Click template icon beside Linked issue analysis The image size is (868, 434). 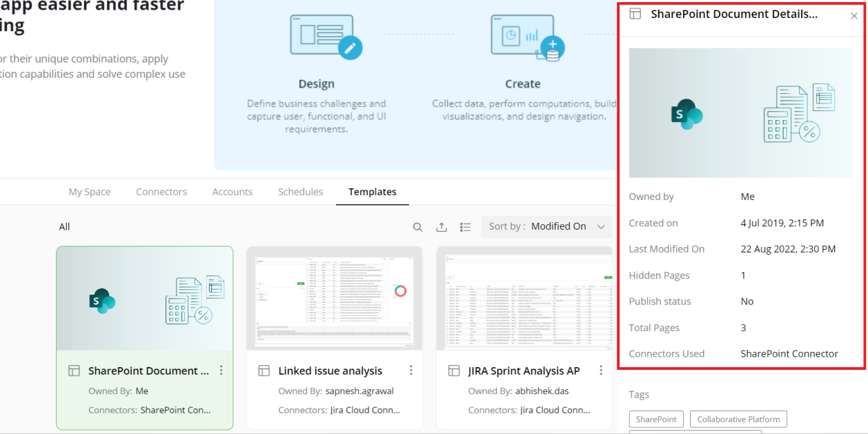(264, 371)
